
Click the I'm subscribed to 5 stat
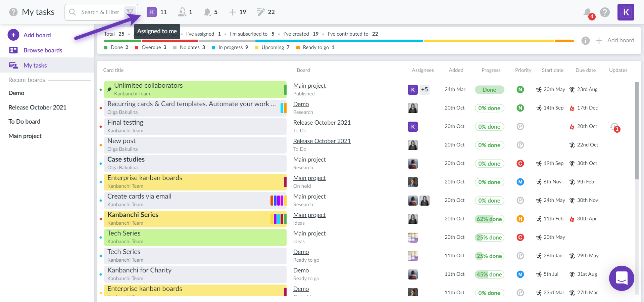pyautogui.click(x=252, y=34)
